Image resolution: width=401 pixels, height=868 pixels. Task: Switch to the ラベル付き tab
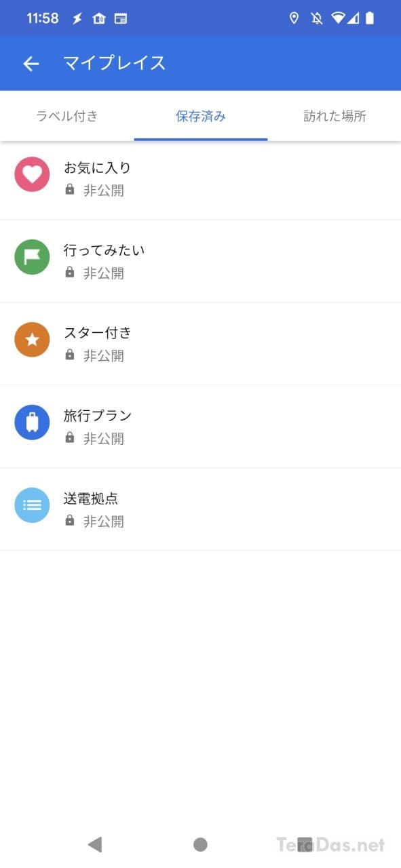click(67, 116)
